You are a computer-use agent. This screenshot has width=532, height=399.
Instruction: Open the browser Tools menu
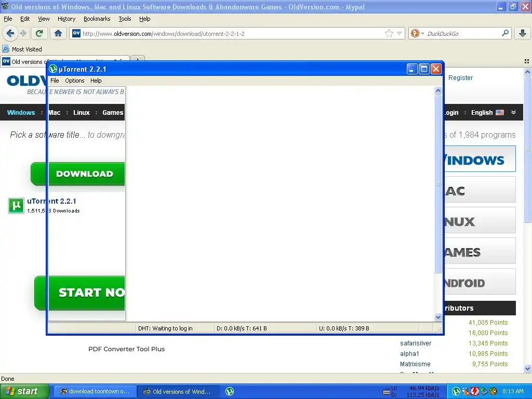point(125,19)
